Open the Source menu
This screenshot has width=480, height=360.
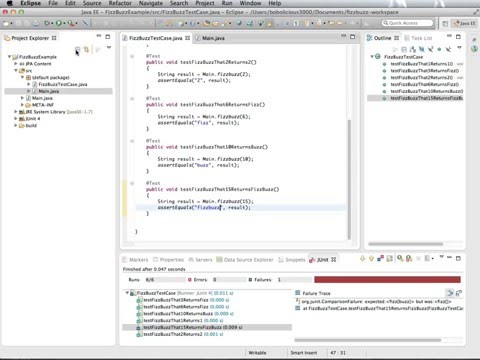(x=92, y=3)
